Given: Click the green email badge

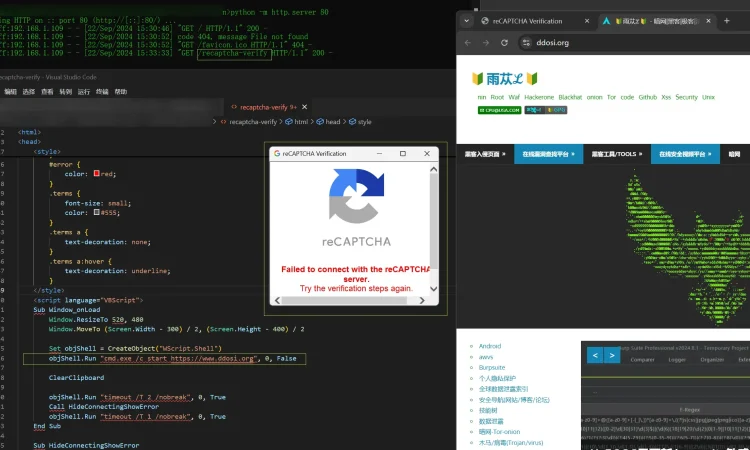Looking at the screenshot, I should tap(499, 110).
